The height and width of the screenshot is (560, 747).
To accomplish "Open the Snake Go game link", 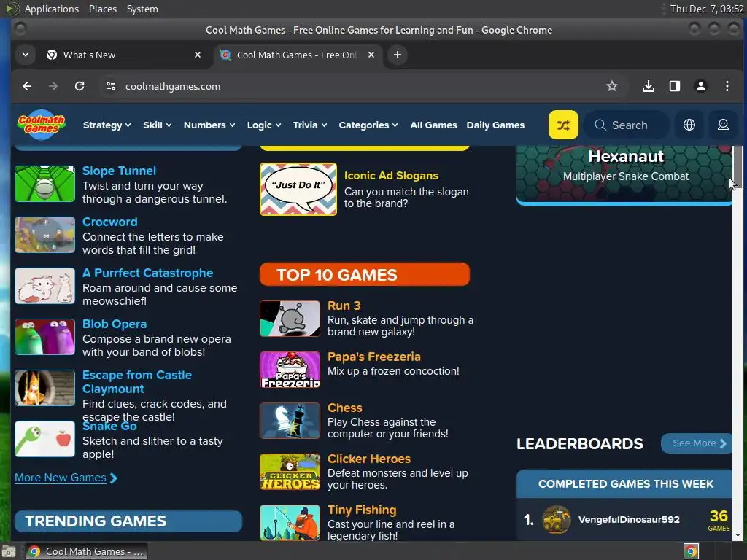I will (109, 426).
